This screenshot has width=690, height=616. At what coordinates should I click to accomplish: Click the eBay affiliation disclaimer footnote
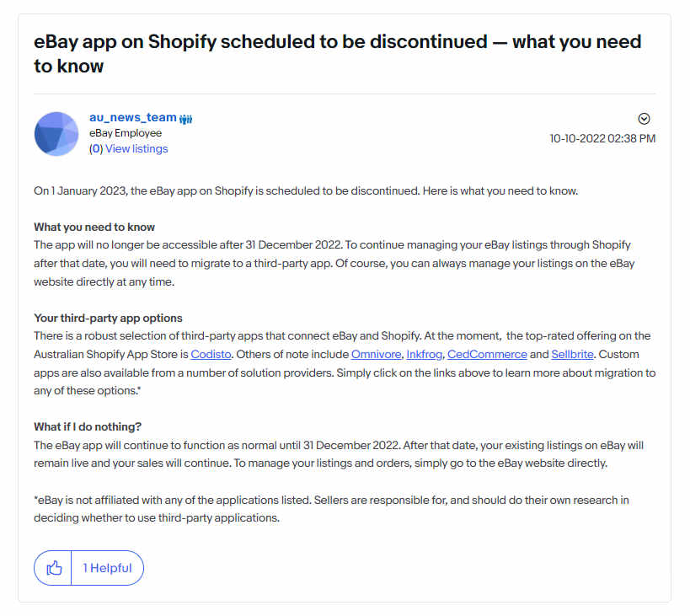331,509
